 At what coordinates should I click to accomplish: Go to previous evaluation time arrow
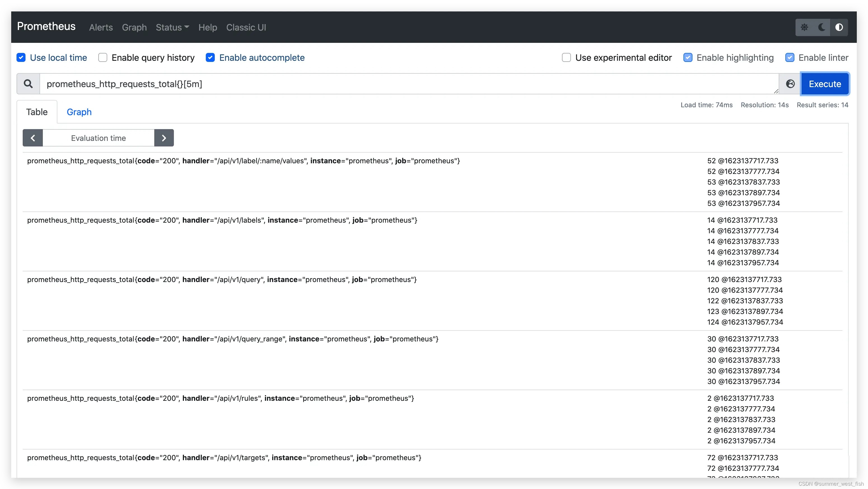(x=33, y=138)
